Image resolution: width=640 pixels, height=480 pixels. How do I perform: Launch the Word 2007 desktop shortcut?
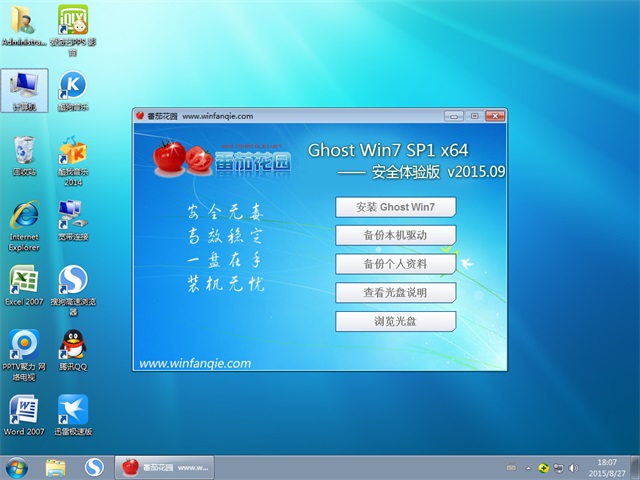(23, 411)
